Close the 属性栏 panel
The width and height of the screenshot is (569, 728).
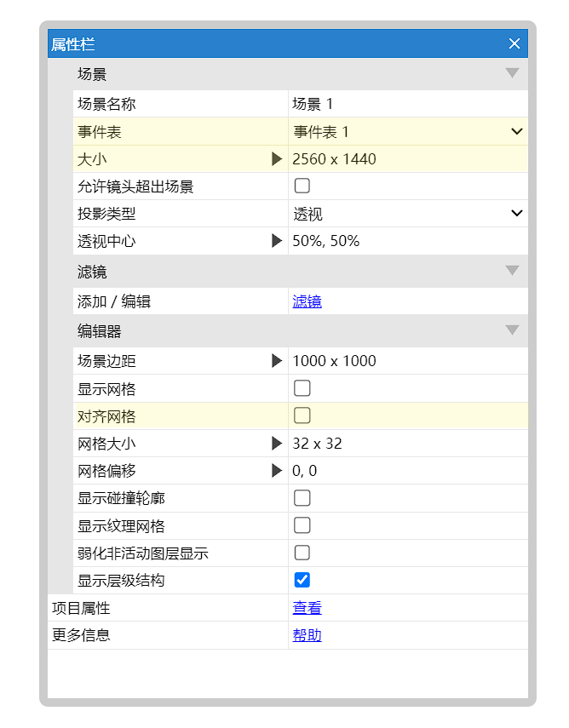pyautogui.click(x=514, y=44)
